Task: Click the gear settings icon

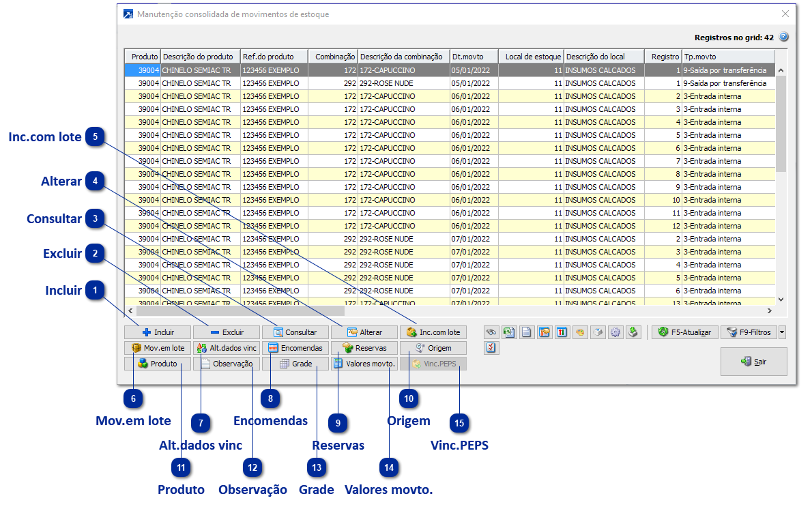Action: pos(615,332)
